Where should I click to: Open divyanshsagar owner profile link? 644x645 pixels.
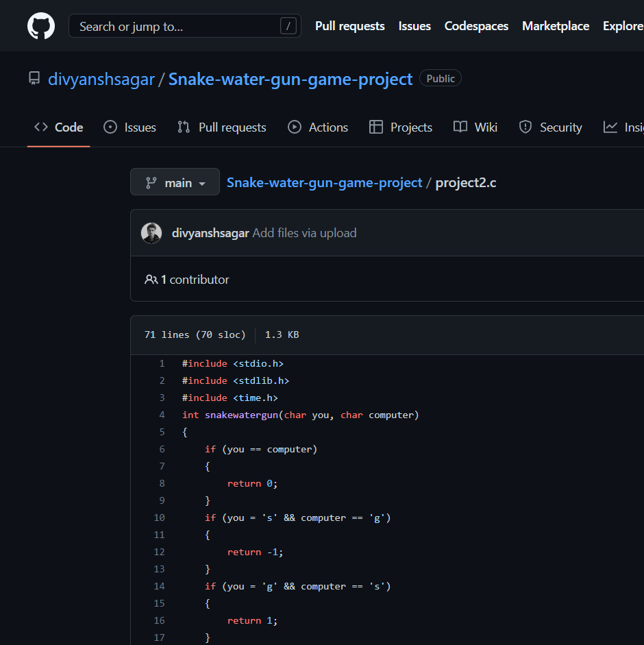(x=101, y=79)
